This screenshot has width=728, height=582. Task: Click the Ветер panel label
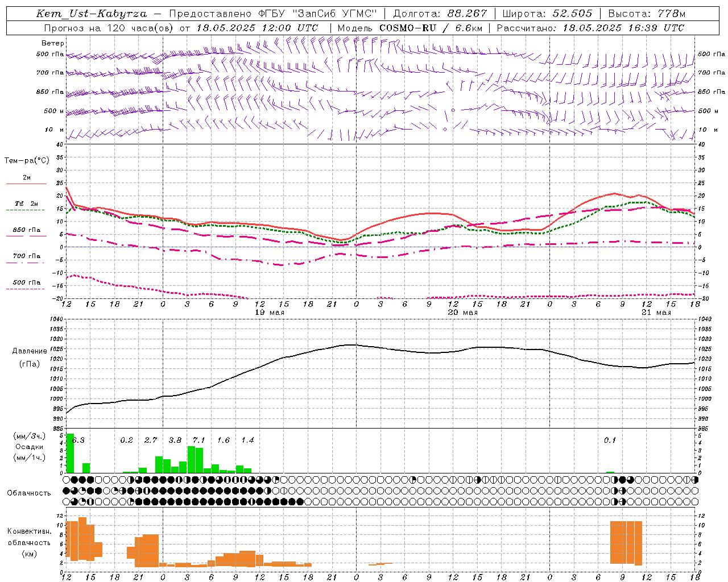click(53, 43)
